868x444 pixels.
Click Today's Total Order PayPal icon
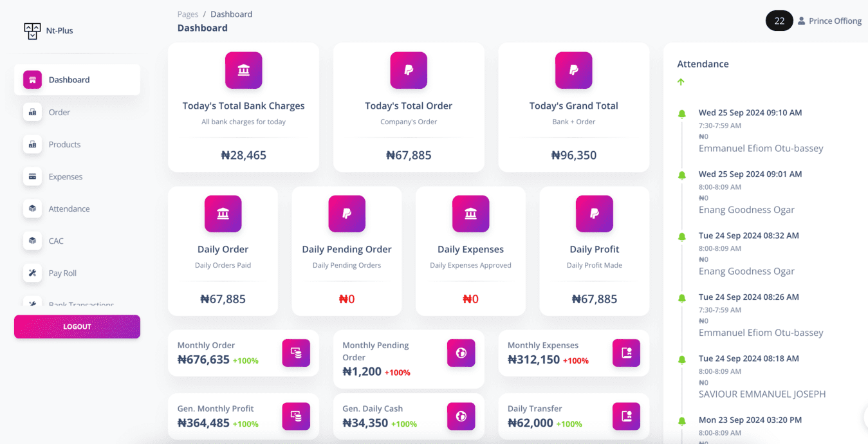(x=409, y=70)
